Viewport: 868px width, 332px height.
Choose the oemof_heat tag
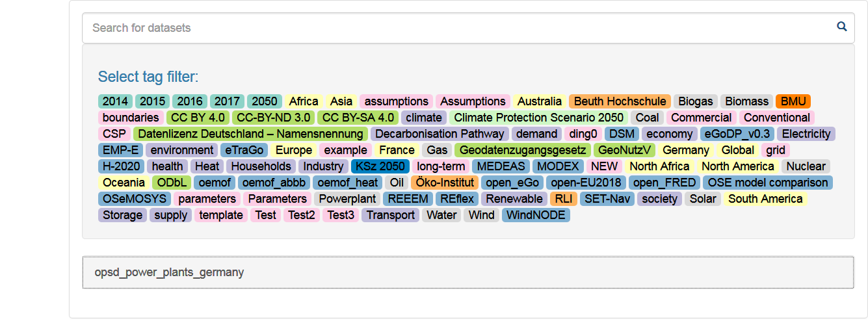click(x=348, y=183)
